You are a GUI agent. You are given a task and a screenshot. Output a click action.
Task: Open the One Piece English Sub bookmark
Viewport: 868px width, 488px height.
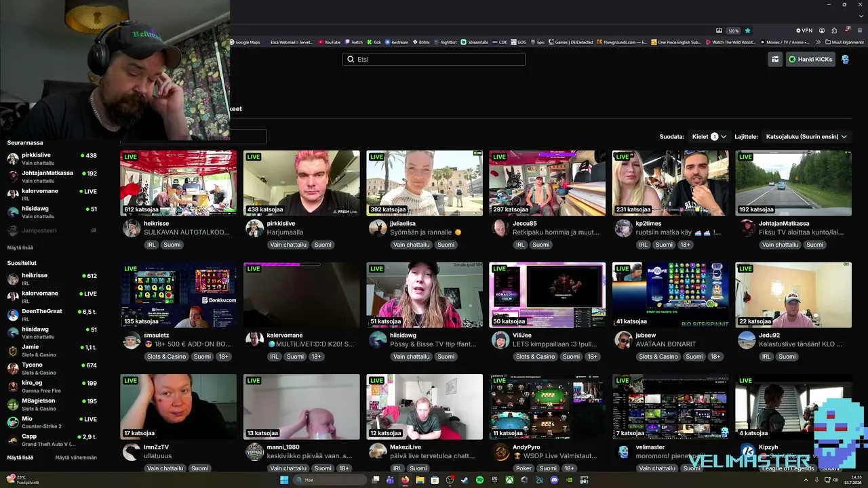[x=675, y=42]
